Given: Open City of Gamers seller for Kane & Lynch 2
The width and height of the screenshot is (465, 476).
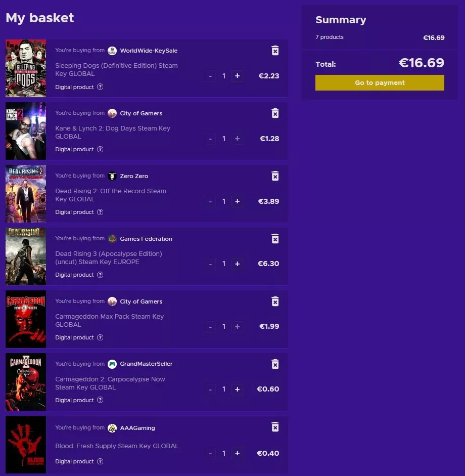Looking at the screenshot, I should click(x=141, y=113).
